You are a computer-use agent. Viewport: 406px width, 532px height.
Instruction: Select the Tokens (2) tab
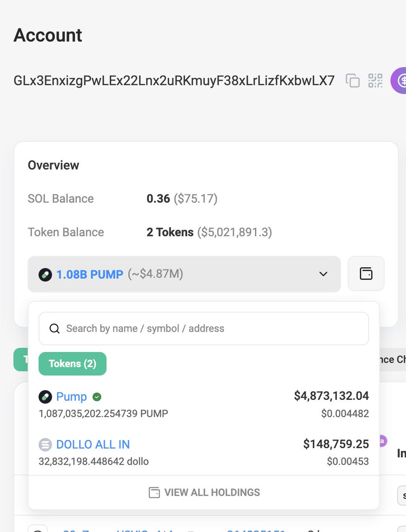pos(72,364)
